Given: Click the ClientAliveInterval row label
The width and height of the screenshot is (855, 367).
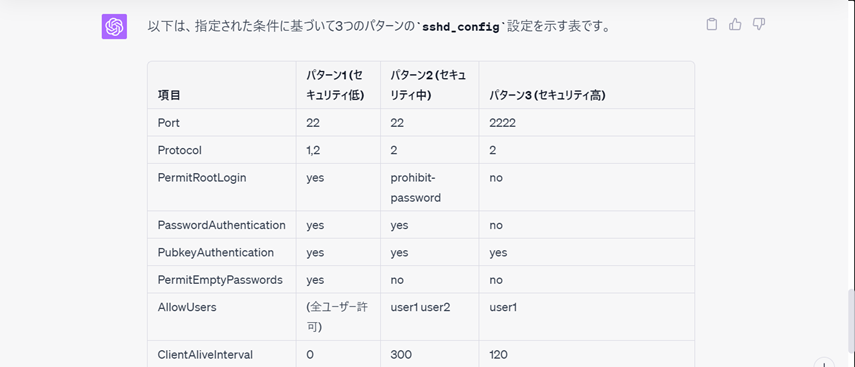Looking at the screenshot, I should 205,354.
